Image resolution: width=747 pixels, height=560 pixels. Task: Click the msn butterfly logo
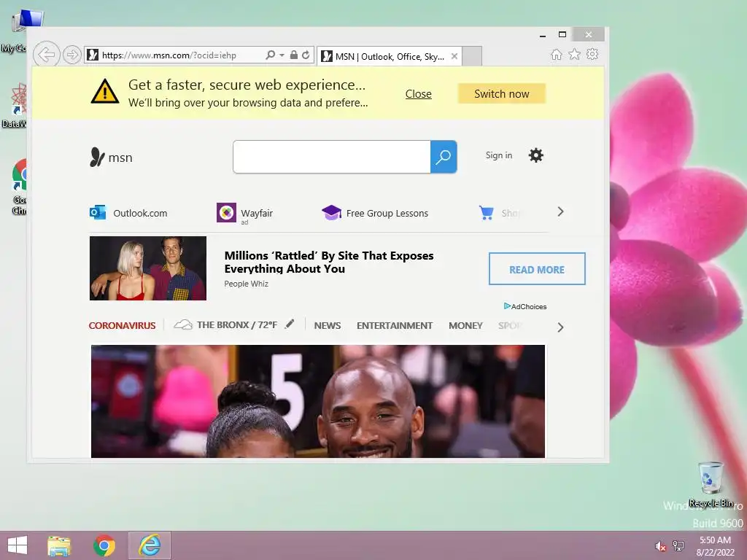coord(111,157)
